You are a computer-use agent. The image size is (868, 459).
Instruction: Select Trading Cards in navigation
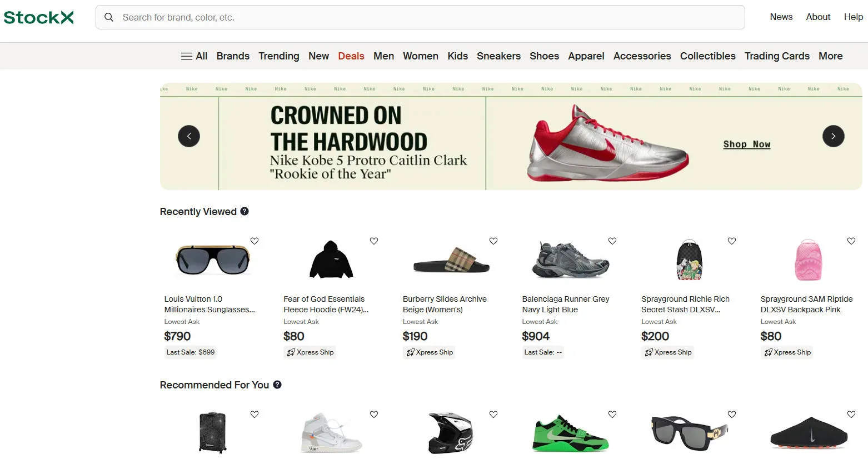click(x=777, y=56)
